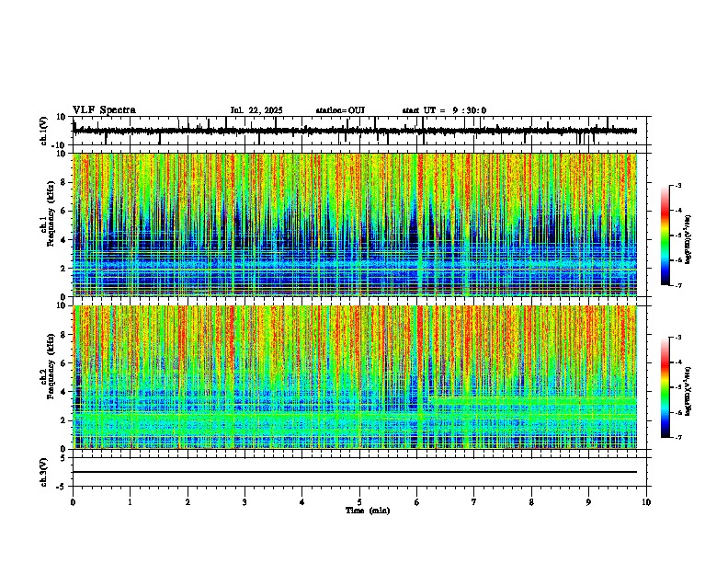Click the '6' kHz tick on ch.2 spectrogram
Screen dimensions: 728x563
click(63, 363)
